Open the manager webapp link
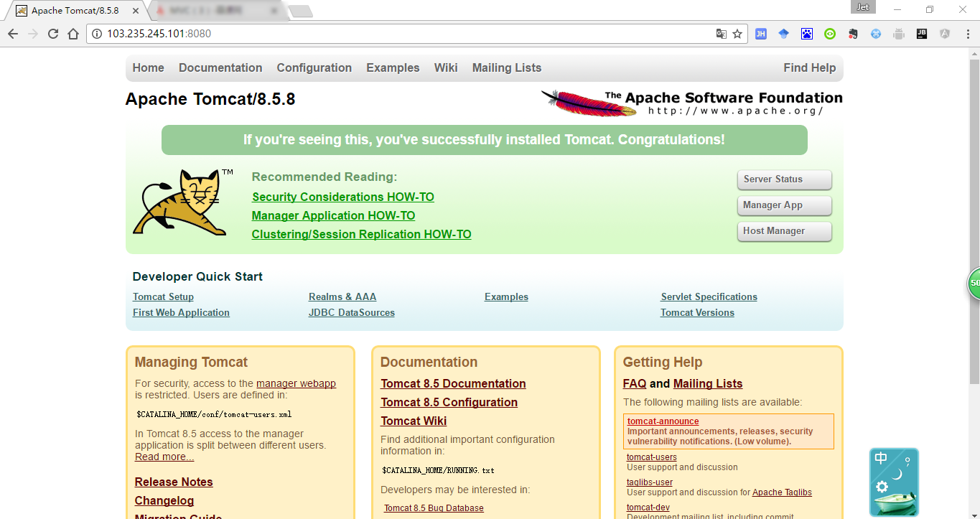Screen dimensions: 980x519 point(296,383)
